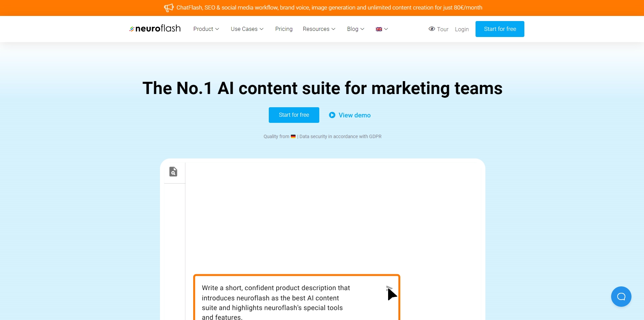This screenshot has height=320, width=644.
Task: Open the Login page
Action: [x=462, y=29]
